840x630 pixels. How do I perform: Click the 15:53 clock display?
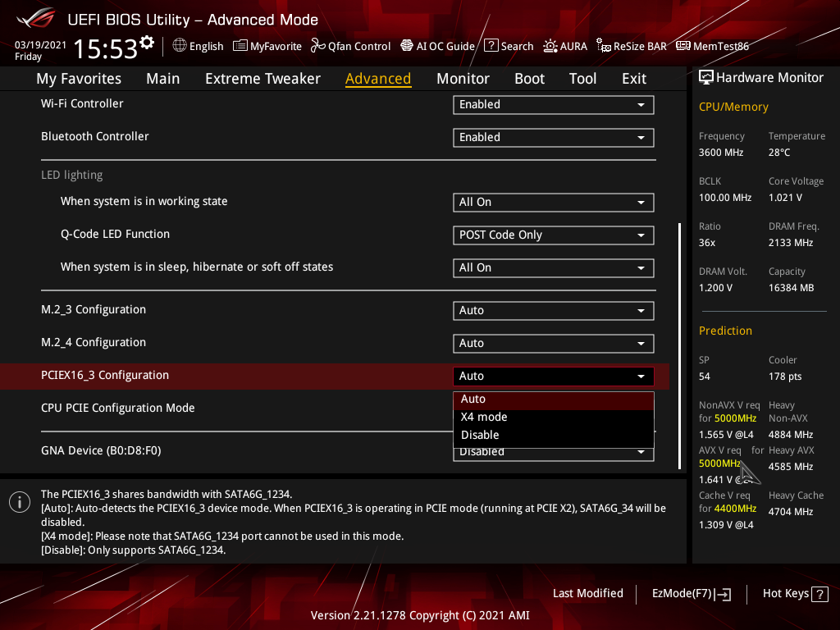[105, 48]
